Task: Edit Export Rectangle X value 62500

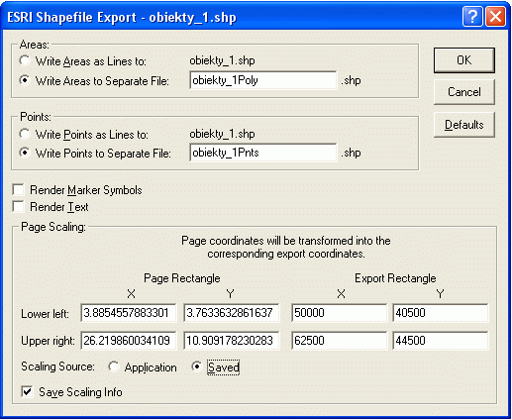Action: pyautogui.click(x=339, y=341)
